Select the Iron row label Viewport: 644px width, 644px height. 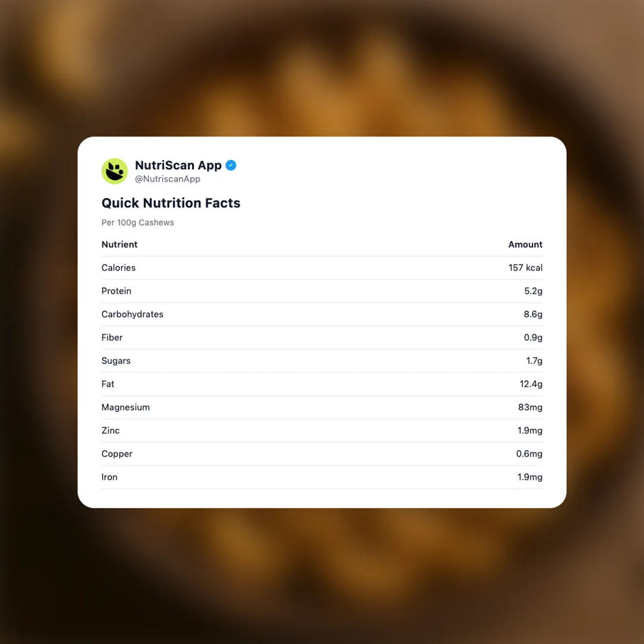point(109,477)
